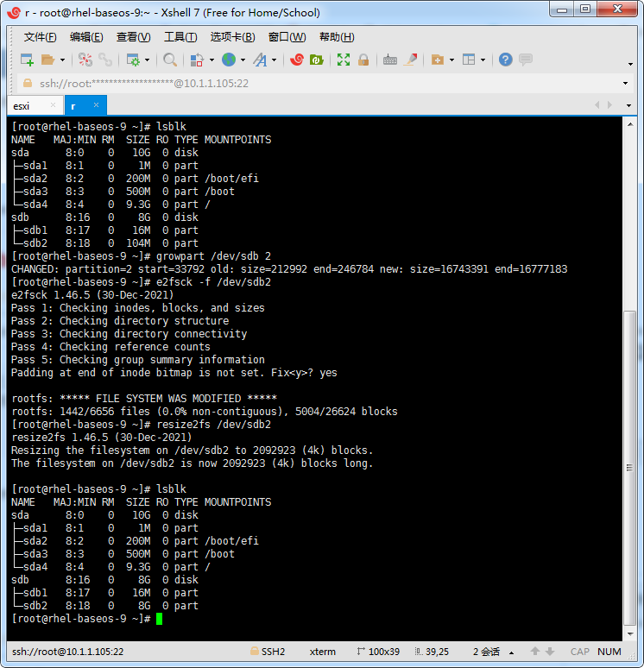The width and height of the screenshot is (644, 668).
Task: Click the status bar up arrow icon
Action: pos(535,651)
